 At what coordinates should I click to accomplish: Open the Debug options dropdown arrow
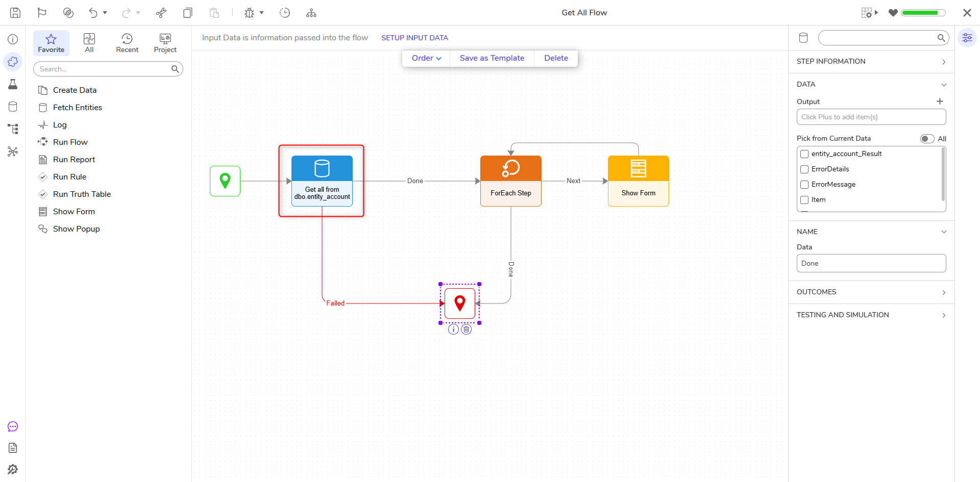(262, 13)
